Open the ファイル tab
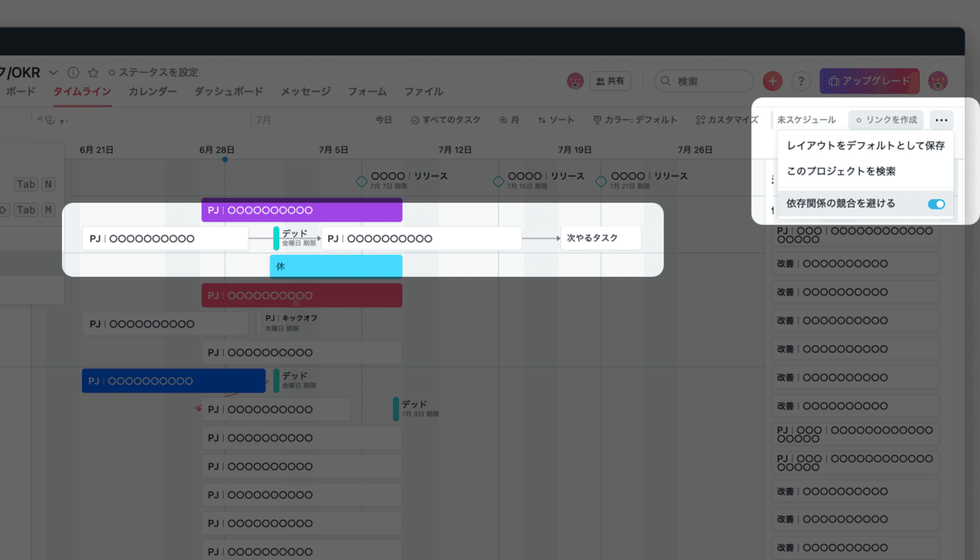980x560 pixels. 424,91
